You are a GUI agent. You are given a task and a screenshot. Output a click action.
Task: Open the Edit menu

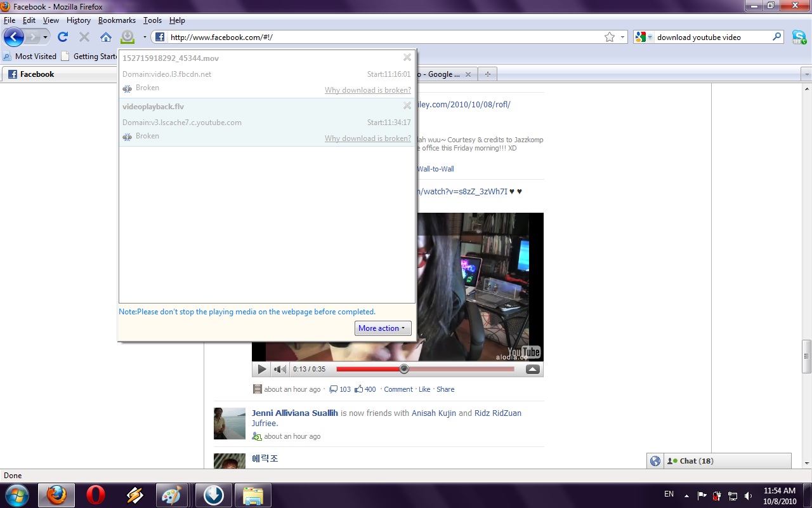(x=29, y=20)
